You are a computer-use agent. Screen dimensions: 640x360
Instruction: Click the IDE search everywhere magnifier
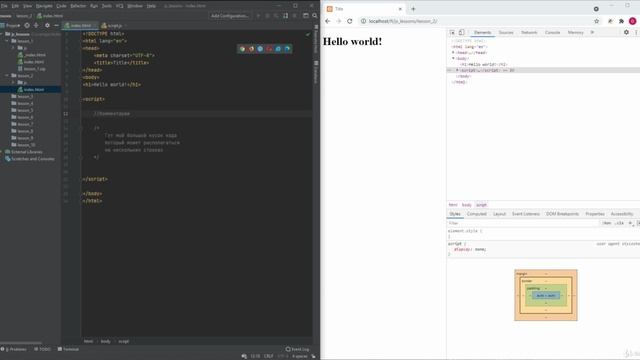click(x=315, y=16)
